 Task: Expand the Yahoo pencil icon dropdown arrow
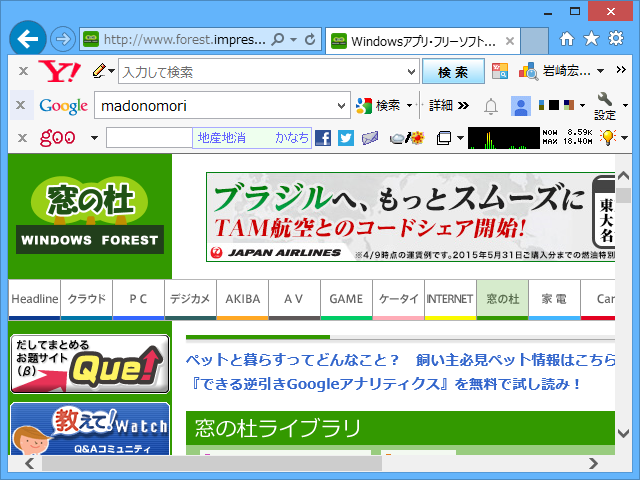pyautogui.click(x=111, y=71)
